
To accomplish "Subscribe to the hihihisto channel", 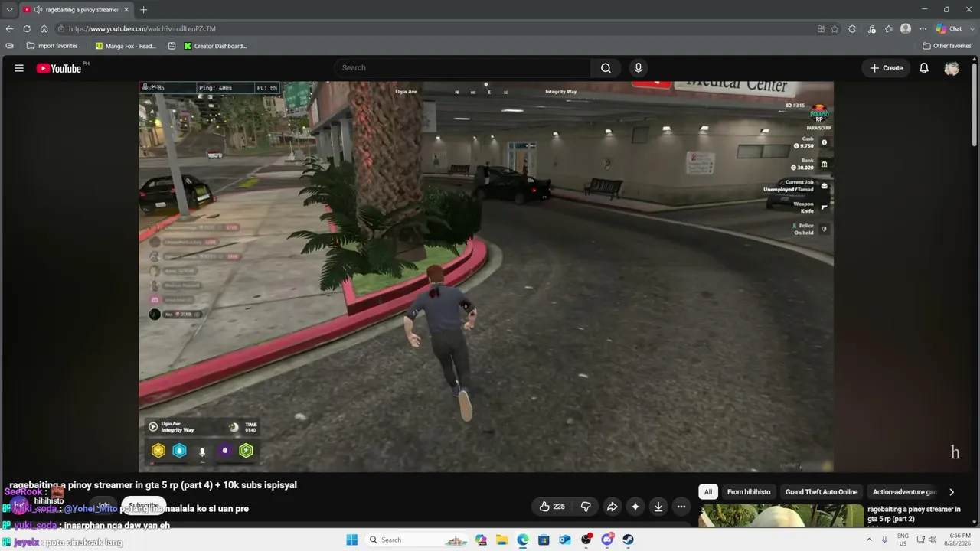I will tap(143, 506).
